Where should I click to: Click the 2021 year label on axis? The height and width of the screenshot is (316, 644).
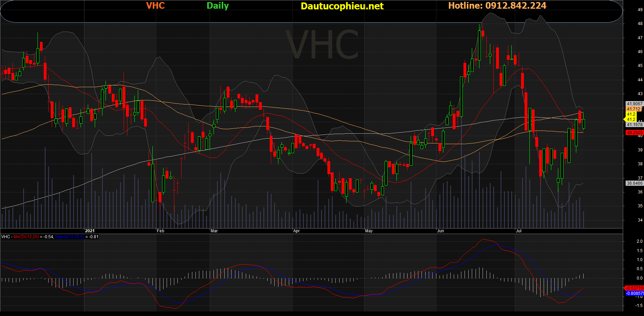tap(90, 231)
